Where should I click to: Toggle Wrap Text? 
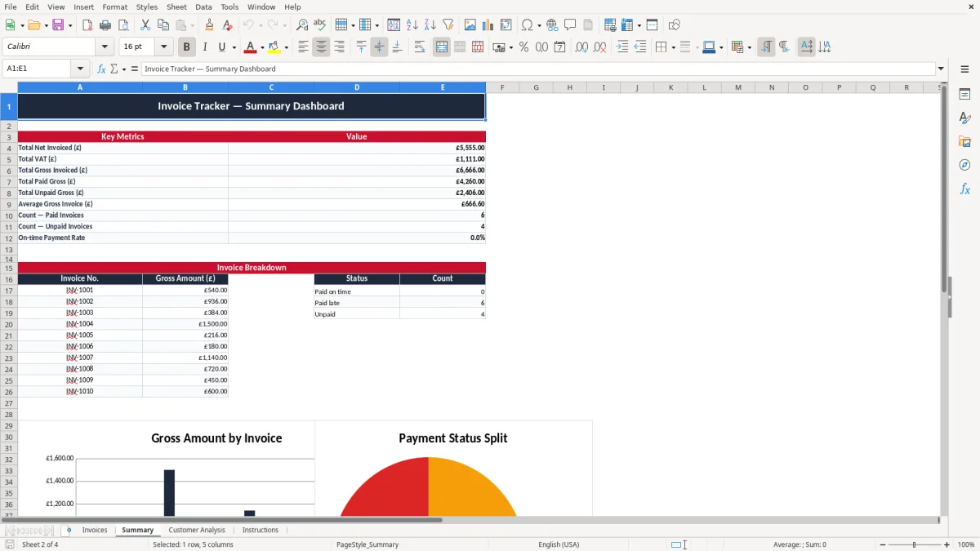coord(420,47)
